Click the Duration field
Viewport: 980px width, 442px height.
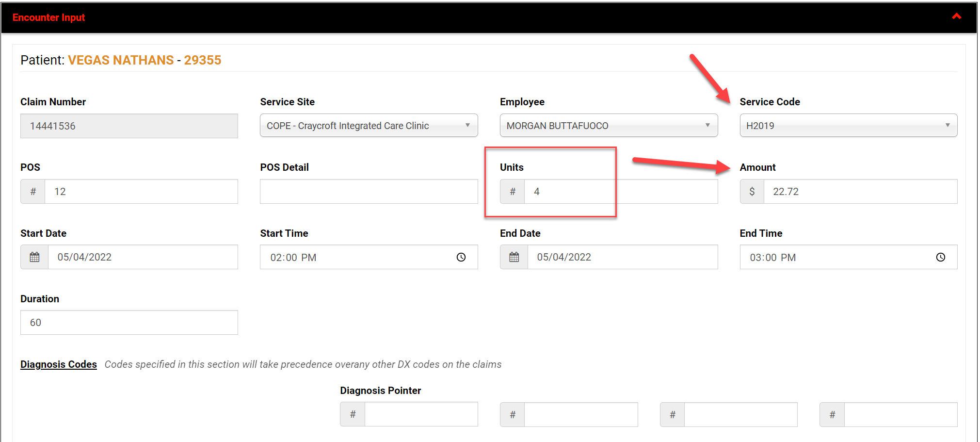point(129,323)
